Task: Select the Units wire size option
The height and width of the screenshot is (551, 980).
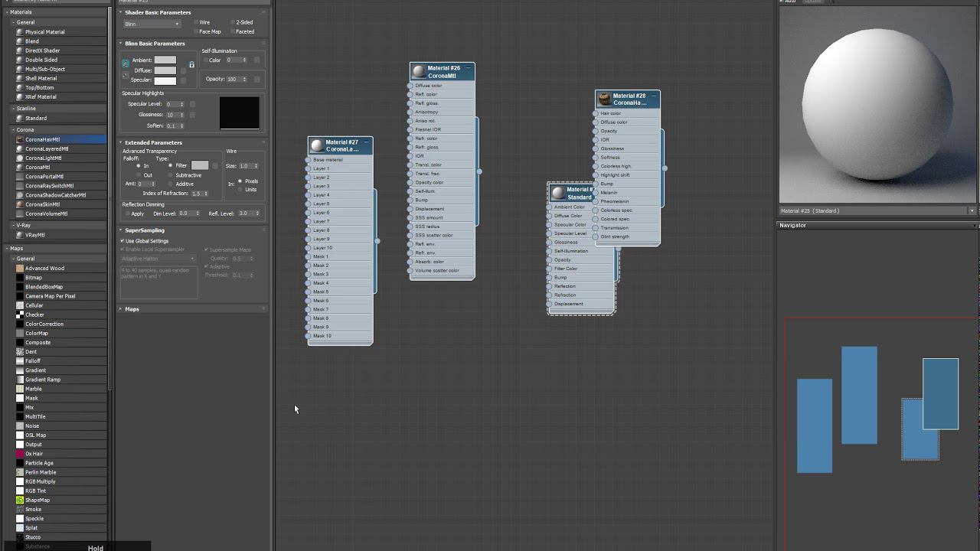Action: 240,189
